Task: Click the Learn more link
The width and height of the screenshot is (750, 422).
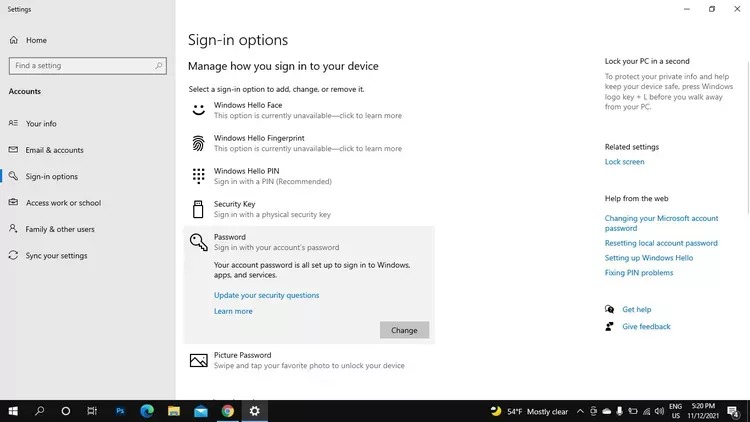Action: (x=233, y=311)
